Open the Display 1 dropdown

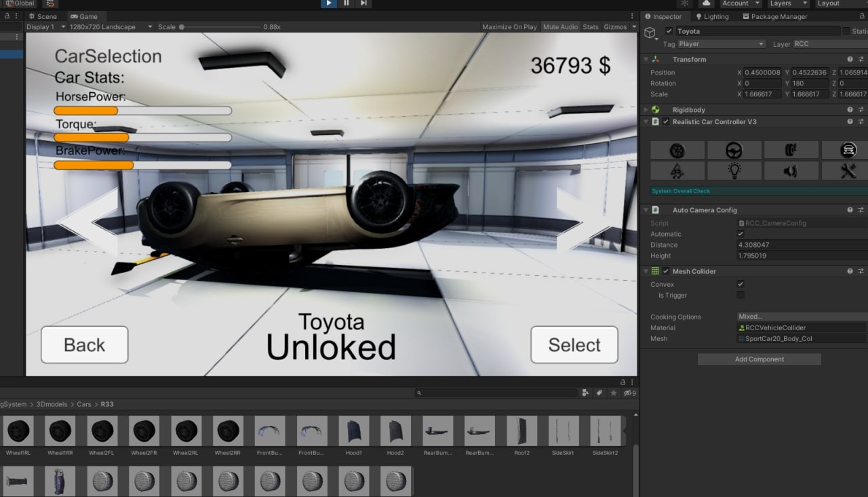click(45, 27)
